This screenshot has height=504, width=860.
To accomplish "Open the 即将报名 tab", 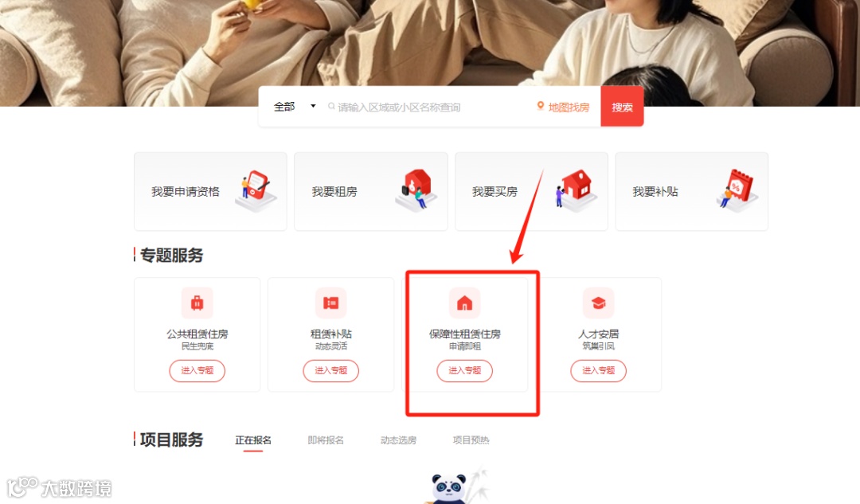I will point(326,440).
